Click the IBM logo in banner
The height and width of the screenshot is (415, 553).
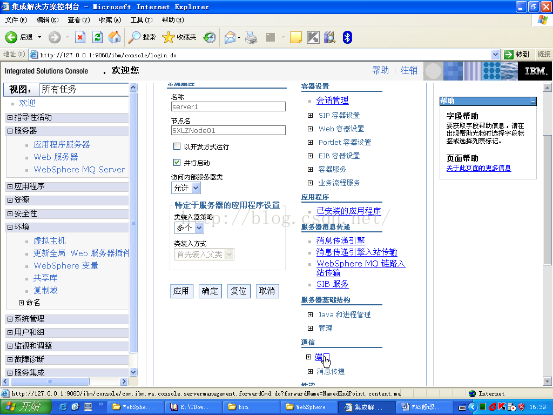click(x=535, y=71)
